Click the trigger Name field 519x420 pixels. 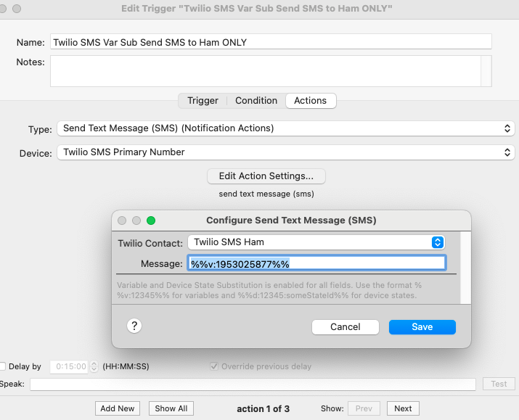271,42
